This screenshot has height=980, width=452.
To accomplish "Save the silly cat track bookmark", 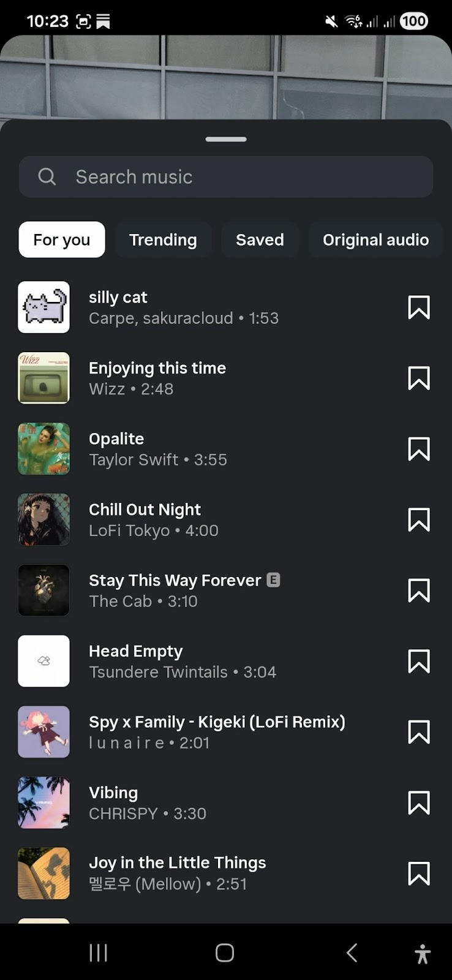I will click(419, 307).
